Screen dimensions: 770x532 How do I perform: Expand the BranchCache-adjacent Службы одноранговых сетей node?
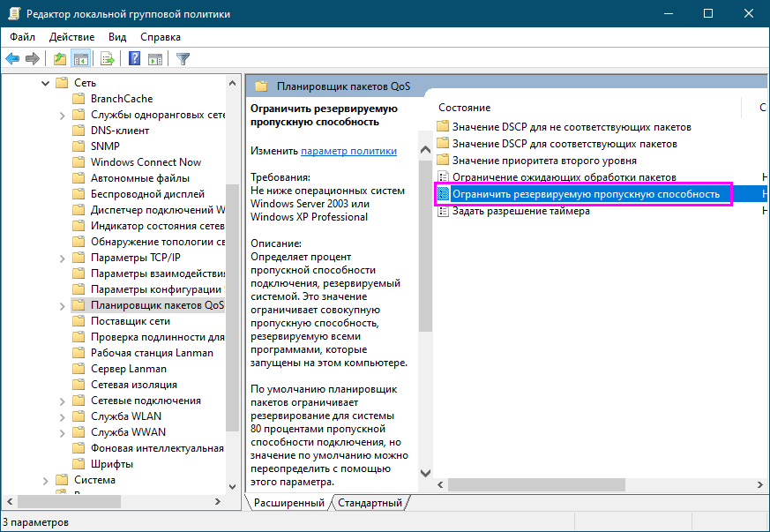(62, 115)
